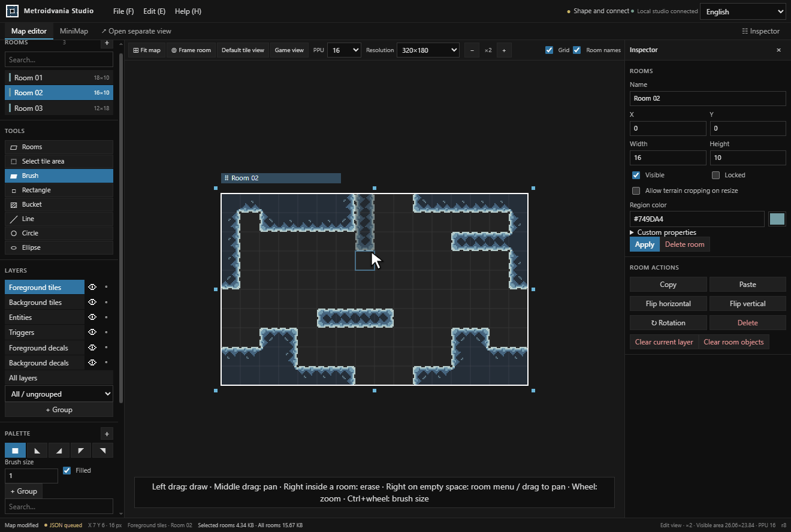This screenshot has width=791, height=532.
Task: Expand Custom properties section
Action: [663, 232]
